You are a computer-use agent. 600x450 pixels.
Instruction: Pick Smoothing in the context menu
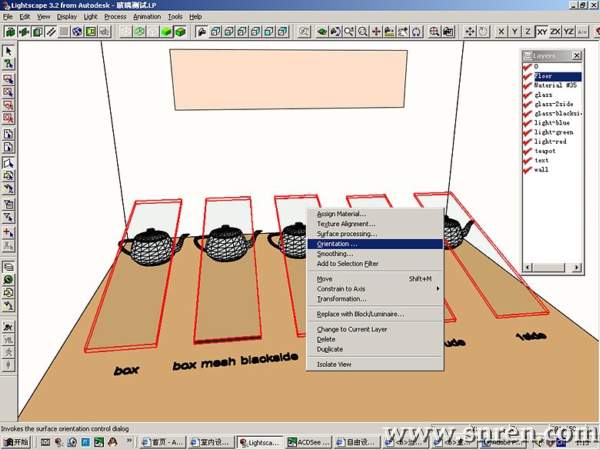pyautogui.click(x=375, y=254)
